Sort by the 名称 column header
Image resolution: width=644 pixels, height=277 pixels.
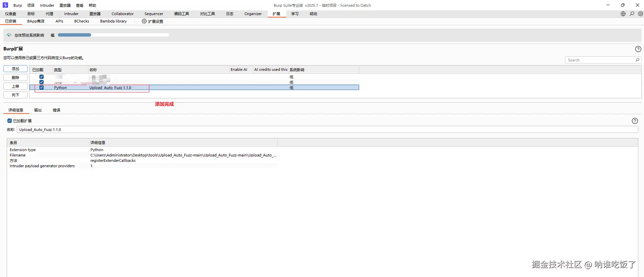point(158,70)
